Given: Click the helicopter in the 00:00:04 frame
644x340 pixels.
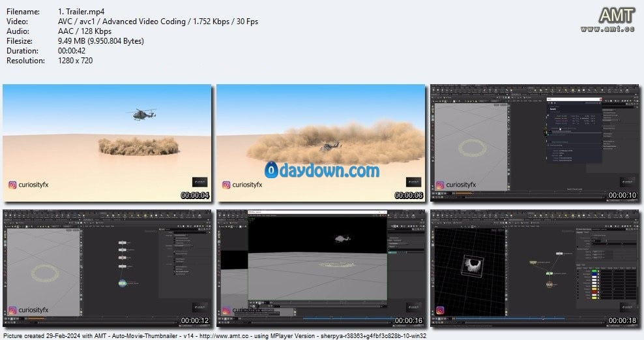Looking at the screenshot, I should tap(141, 114).
